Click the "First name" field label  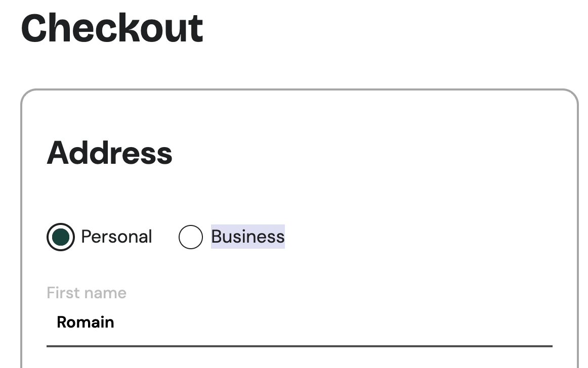[87, 293]
